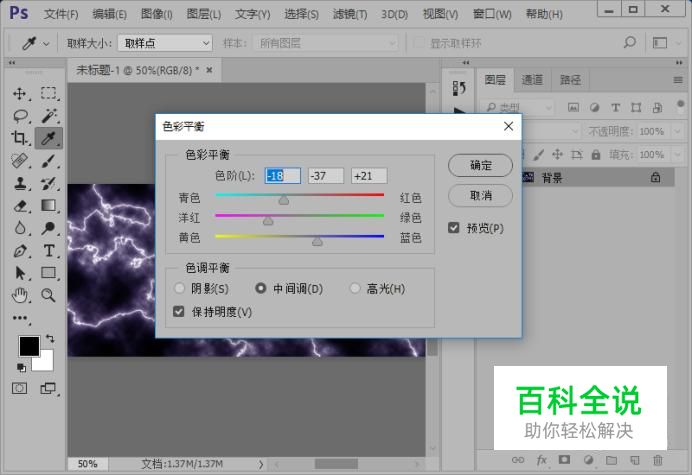Open layer fill 填充 dropdown

pos(677,155)
